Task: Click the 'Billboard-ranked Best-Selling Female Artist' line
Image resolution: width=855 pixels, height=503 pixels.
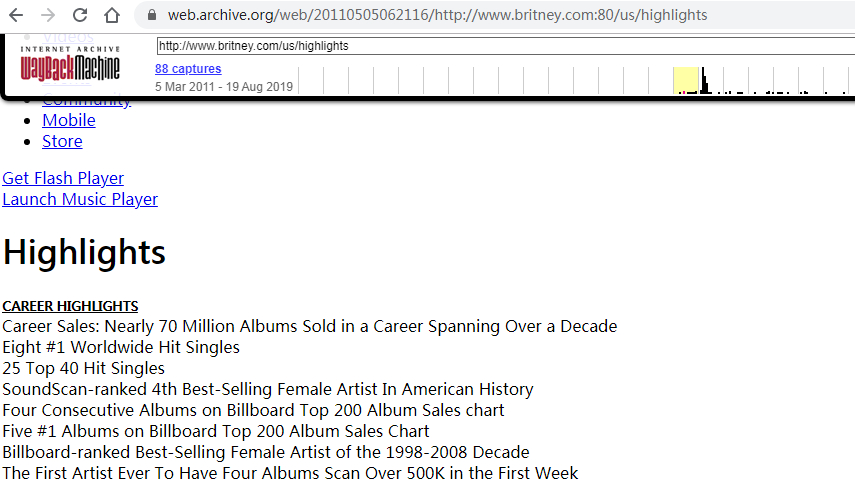Action: point(266,452)
